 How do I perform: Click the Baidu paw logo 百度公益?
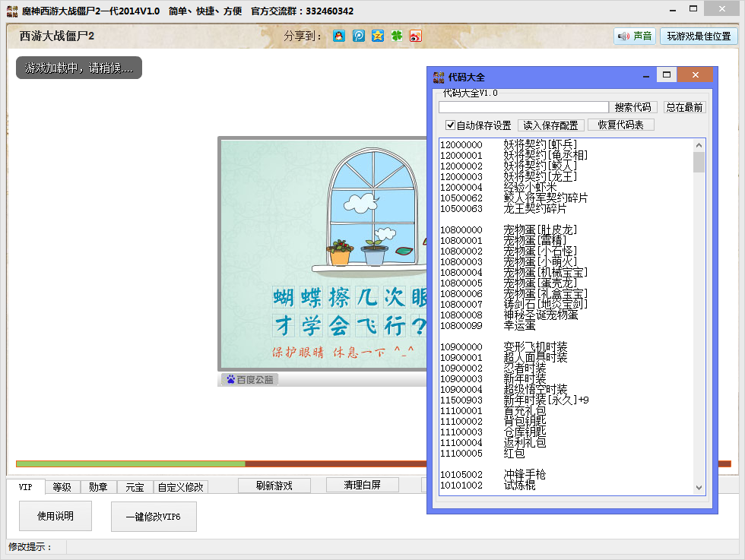point(249,379)
